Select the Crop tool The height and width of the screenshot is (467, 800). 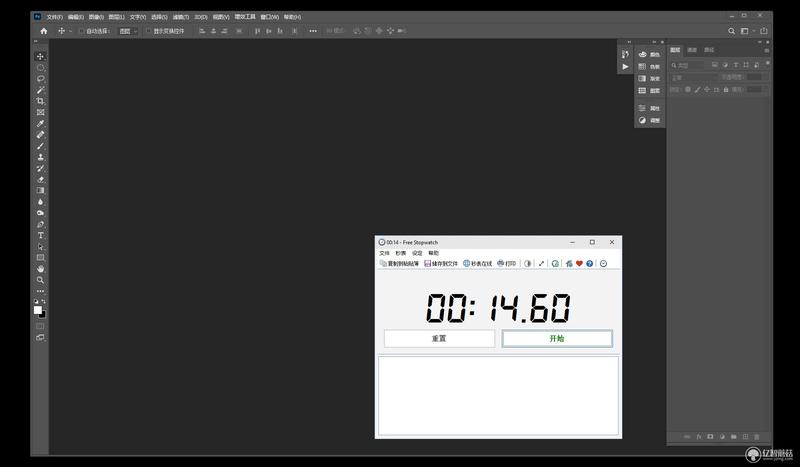(40, 101)
